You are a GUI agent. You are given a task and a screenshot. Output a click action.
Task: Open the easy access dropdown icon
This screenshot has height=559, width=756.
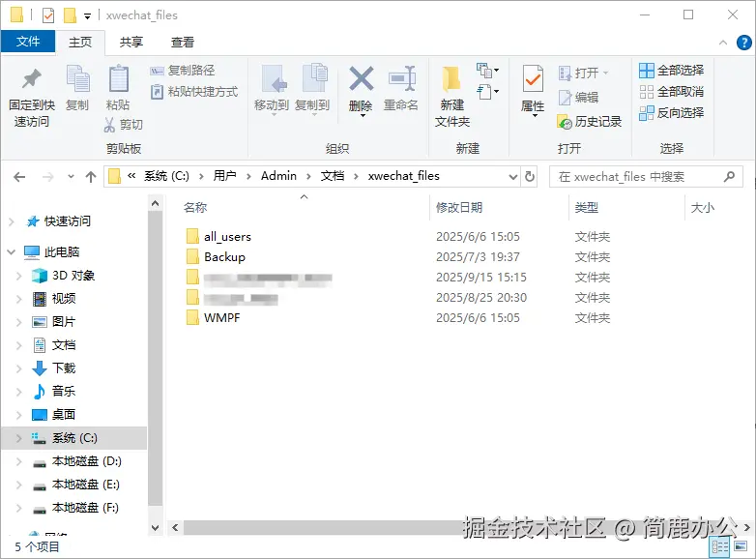(487, 91)
